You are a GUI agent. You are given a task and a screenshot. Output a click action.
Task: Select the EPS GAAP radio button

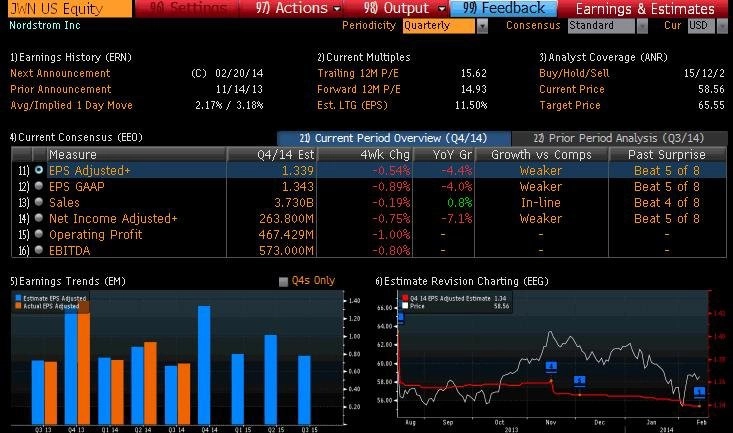[39, 186]
